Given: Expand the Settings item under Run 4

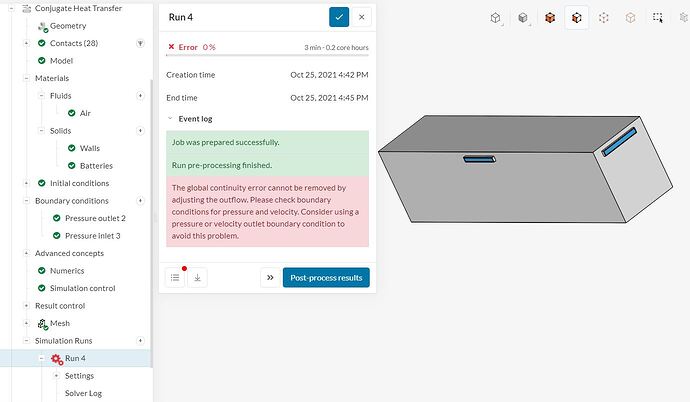Looking at the screenshot, I should (56, 376).
